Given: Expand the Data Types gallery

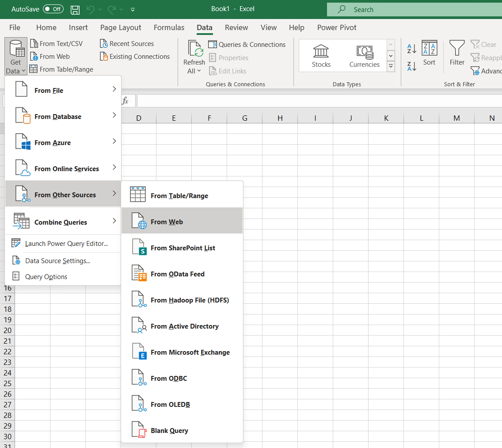Looking at the screenshot, I should [391, 66].
